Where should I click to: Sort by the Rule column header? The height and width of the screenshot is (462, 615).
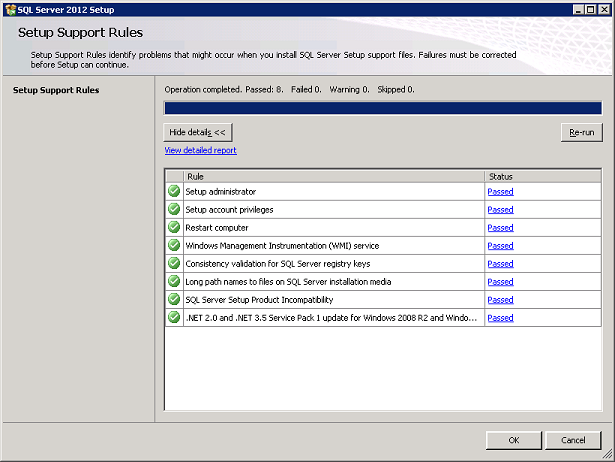[x=334, y=176]
